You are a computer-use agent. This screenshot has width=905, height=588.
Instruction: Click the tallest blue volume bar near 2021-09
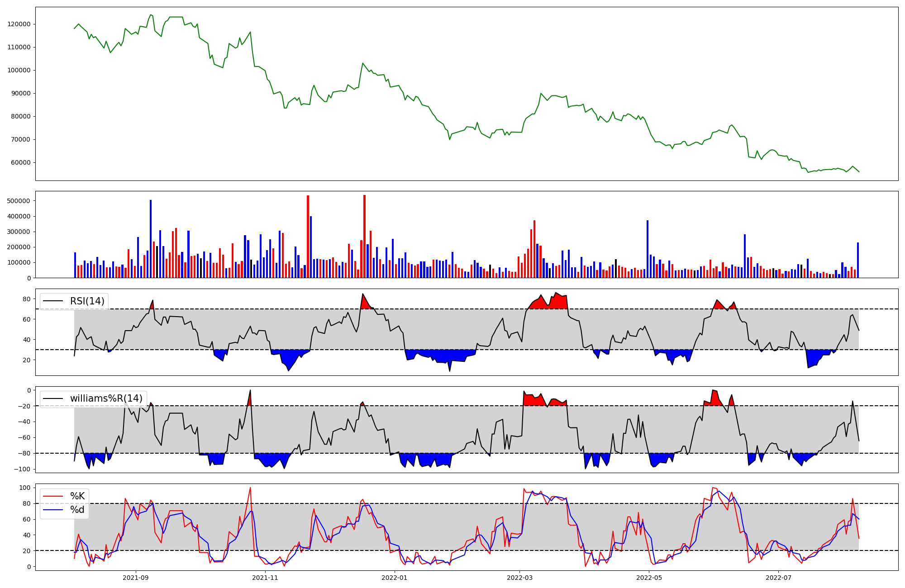tap(151, 239)
